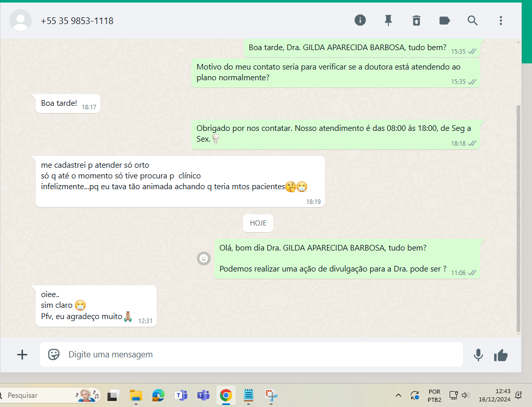The image size is (532, 407).
Task: Click the chat vertical scrollbar
Action: point(518,219)
